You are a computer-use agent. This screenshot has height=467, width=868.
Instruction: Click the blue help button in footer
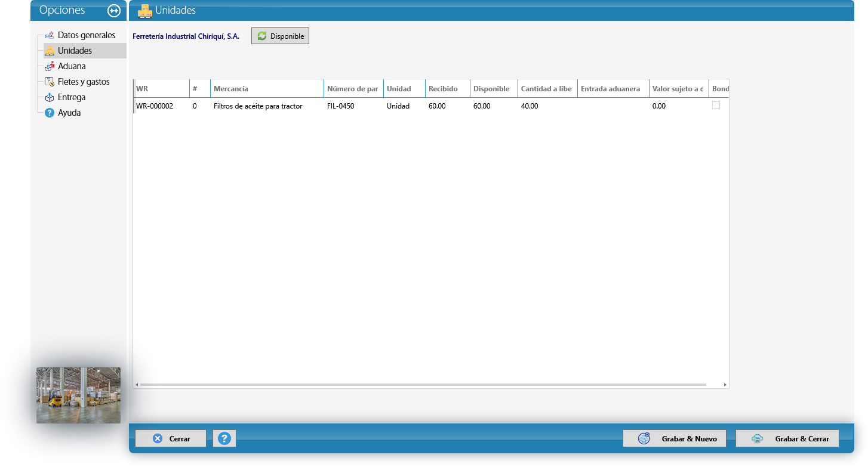224,438
